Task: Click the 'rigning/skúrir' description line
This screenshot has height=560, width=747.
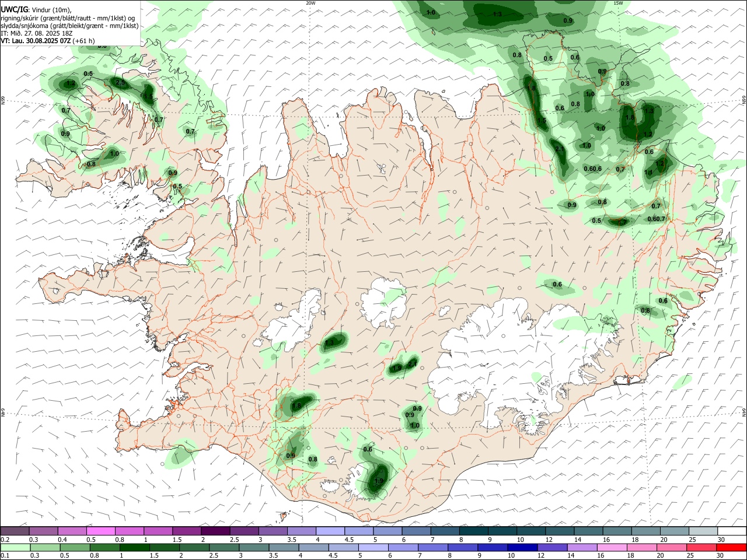Action: pyautogui.click(x=68, y=18)
